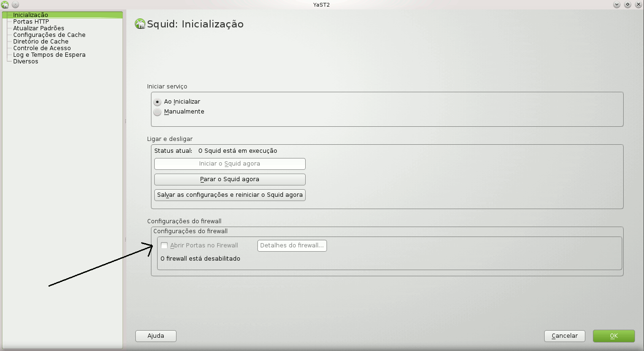
Task: Click the pin button beside the title icon
Action: [15, 4]
